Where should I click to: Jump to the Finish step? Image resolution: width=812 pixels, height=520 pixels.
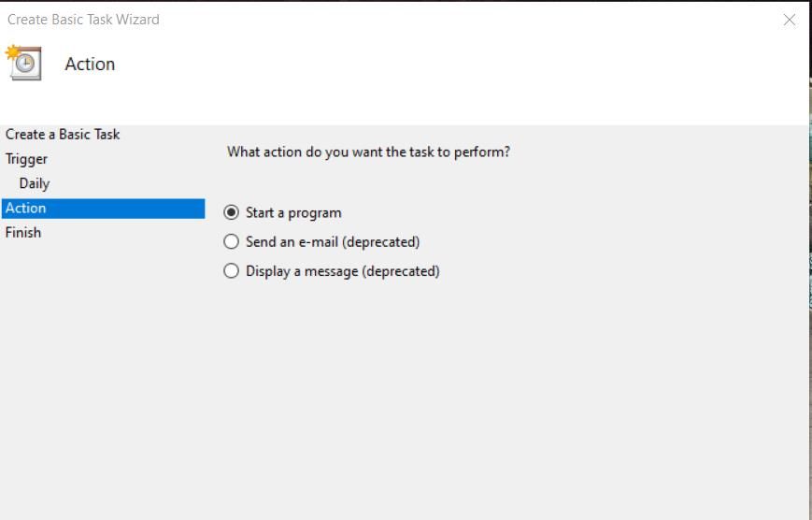(x=23, y=233)
